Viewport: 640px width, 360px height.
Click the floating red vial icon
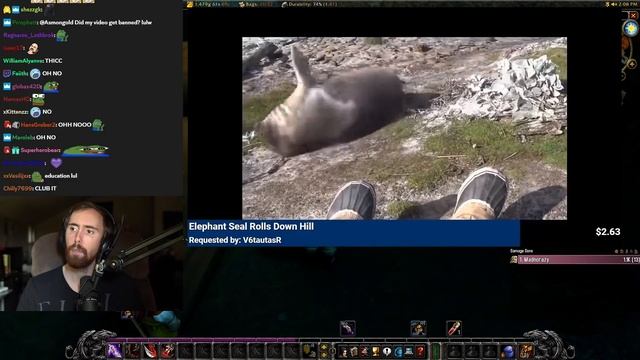(454, 328)
